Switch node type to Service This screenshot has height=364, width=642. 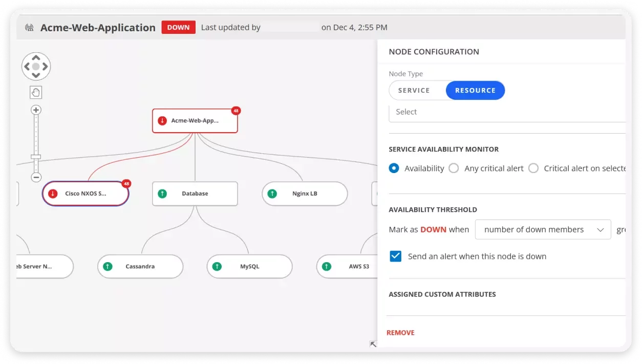tap(414, 91)
